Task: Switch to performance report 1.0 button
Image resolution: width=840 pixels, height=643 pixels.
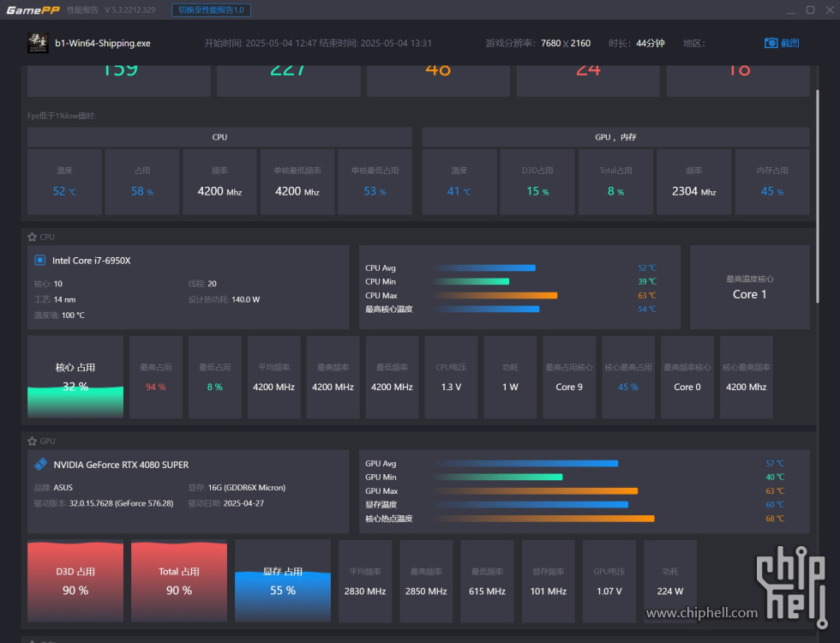Action: (x=211, y=9)
